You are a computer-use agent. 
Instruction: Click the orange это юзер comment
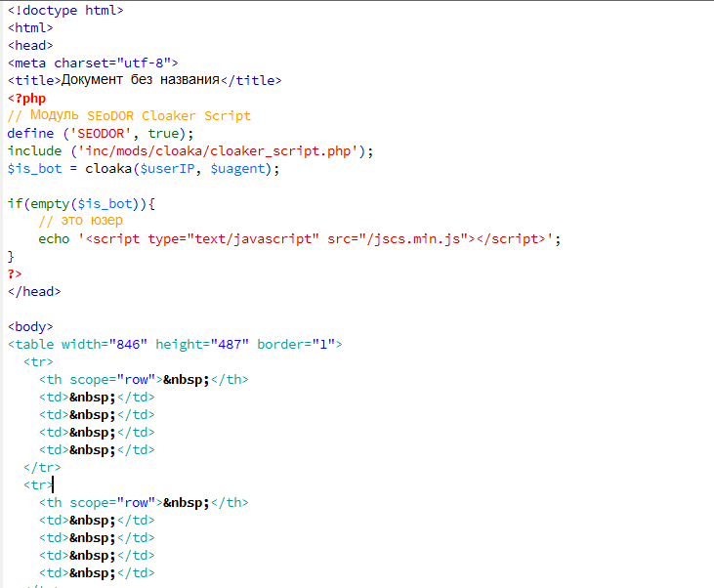click(x=81, y=222)
